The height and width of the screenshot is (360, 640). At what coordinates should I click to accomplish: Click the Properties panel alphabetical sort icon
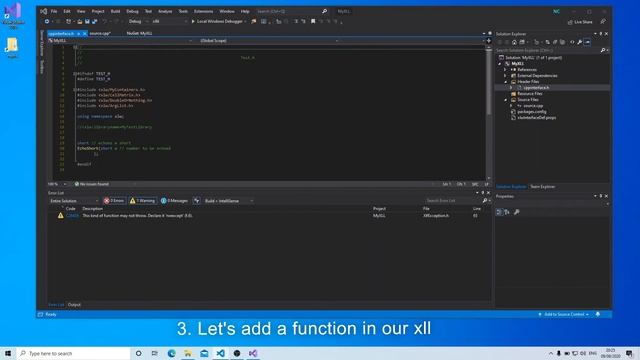[507, 212]
